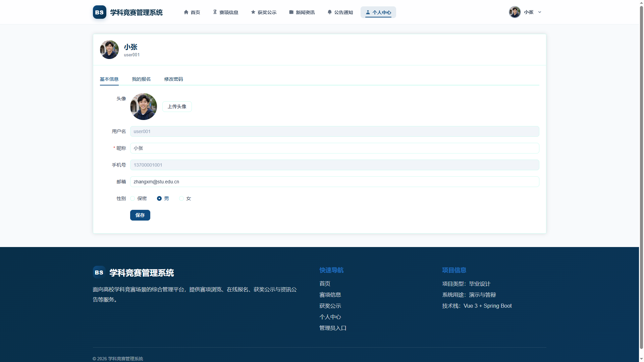Focus the 邮箱 input field

pyautogui.click(x=335, y=182)
